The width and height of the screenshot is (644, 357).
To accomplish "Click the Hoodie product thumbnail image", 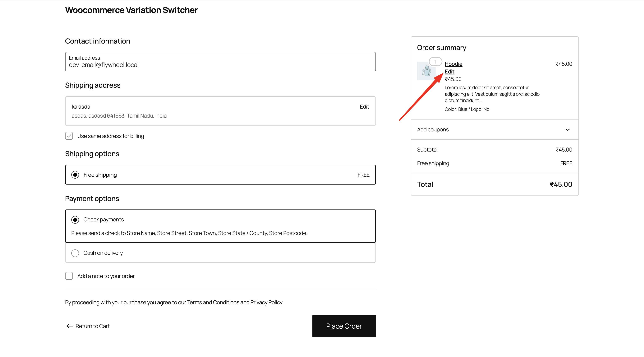I will click(426, 71).
